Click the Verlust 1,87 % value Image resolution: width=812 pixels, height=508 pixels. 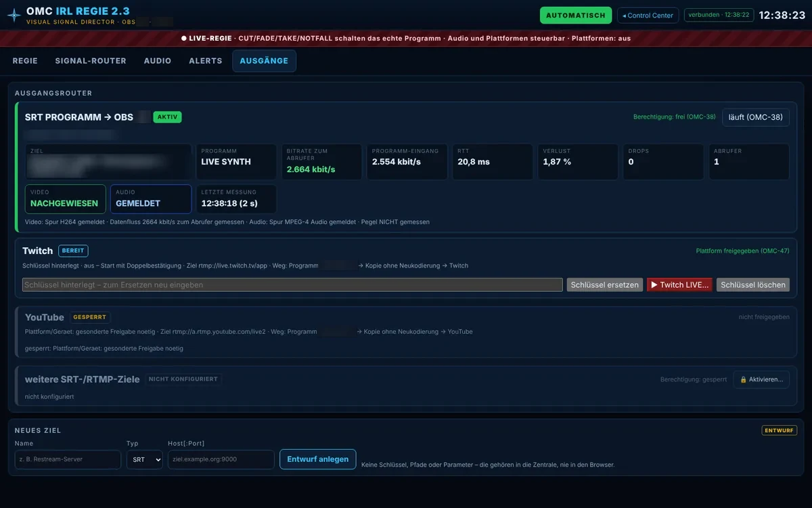(x=557, y=162)
